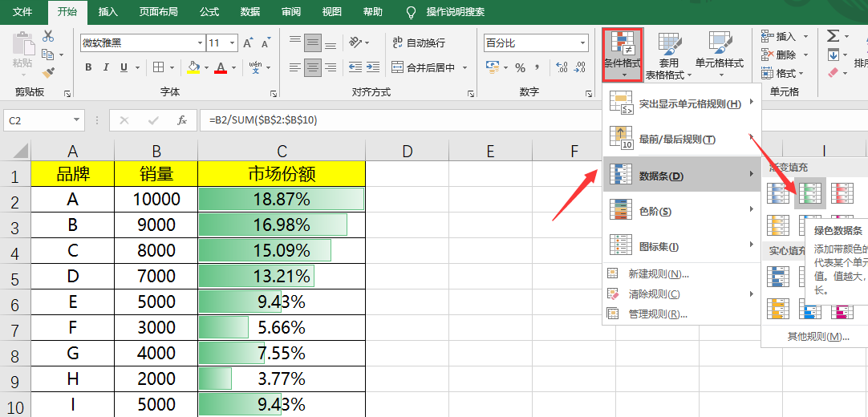Open the 合并后居中 dropdown arrow

pos(464,67)
